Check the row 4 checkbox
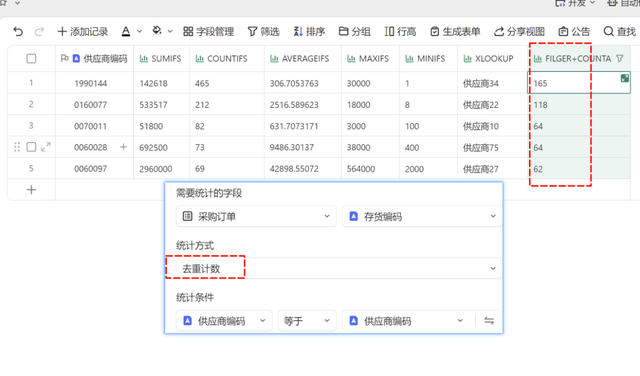Image resolution: width=640 pixels, height=376 pixels. [31, 147]
